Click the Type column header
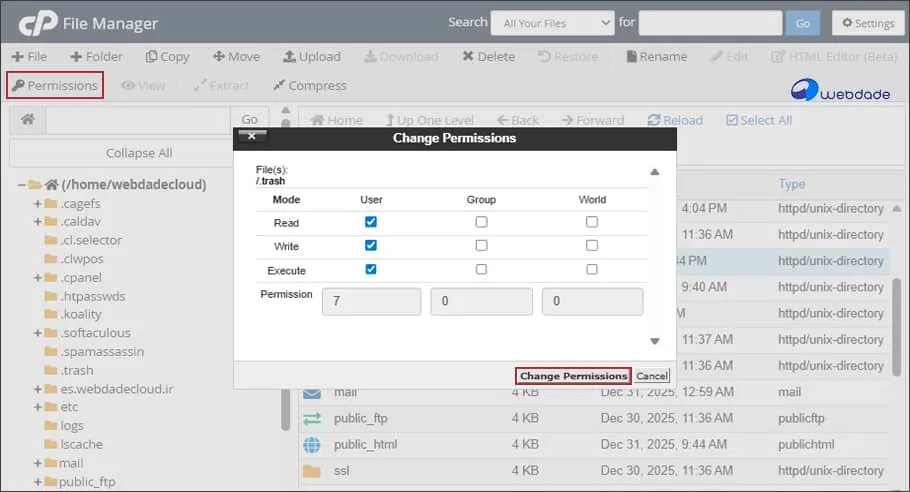The height and width of the screenshot is (492, 910). coord(792,184)
